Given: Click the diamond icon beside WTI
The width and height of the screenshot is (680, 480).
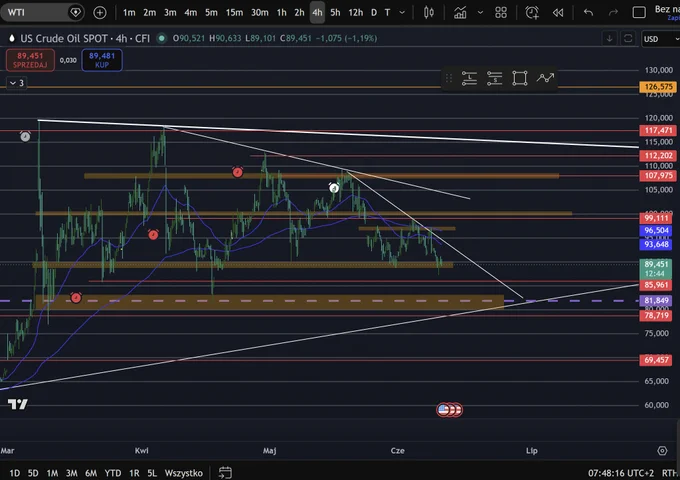Looking at the screenshot, I should (75, 13).
